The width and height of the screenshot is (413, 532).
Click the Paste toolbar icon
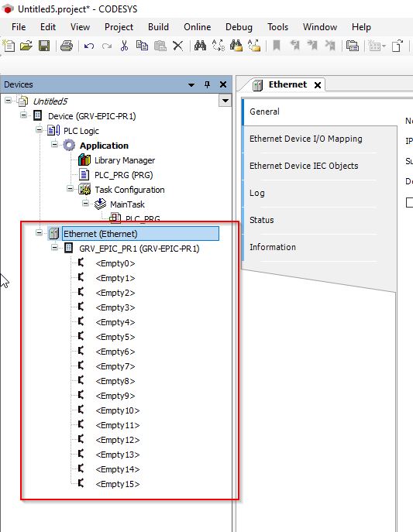coord(160,46)
